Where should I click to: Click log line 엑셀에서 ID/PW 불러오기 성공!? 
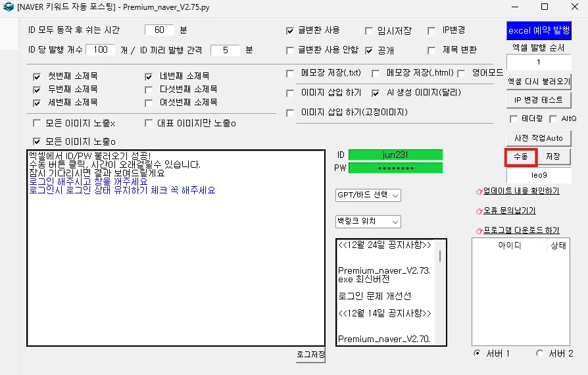coord(90,156)
